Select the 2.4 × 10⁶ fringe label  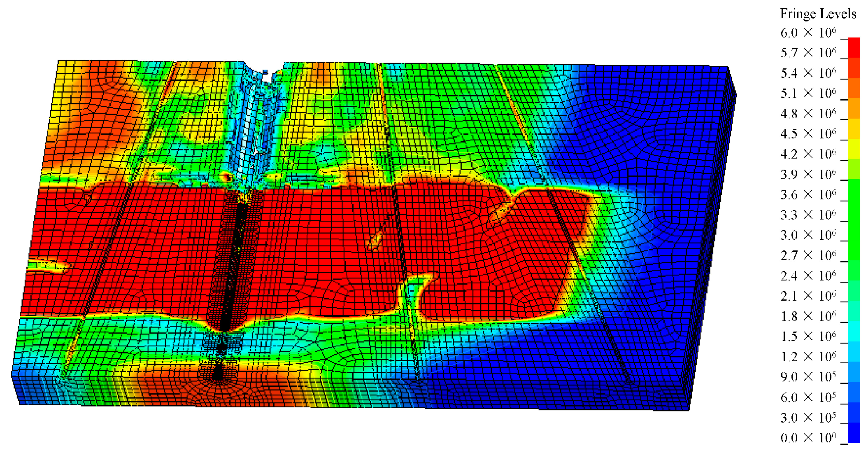[808, 276]
